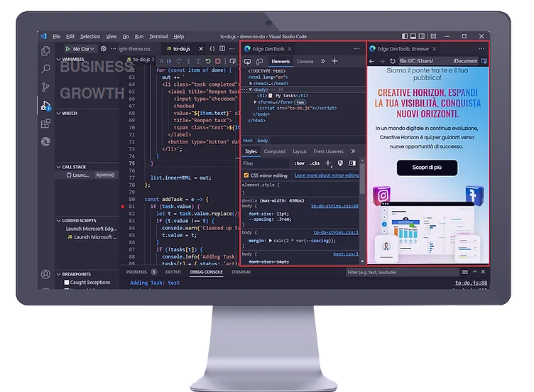Click the green Start Debugging play icon
Screen dimensions: 534x392
tap(67, 49)
